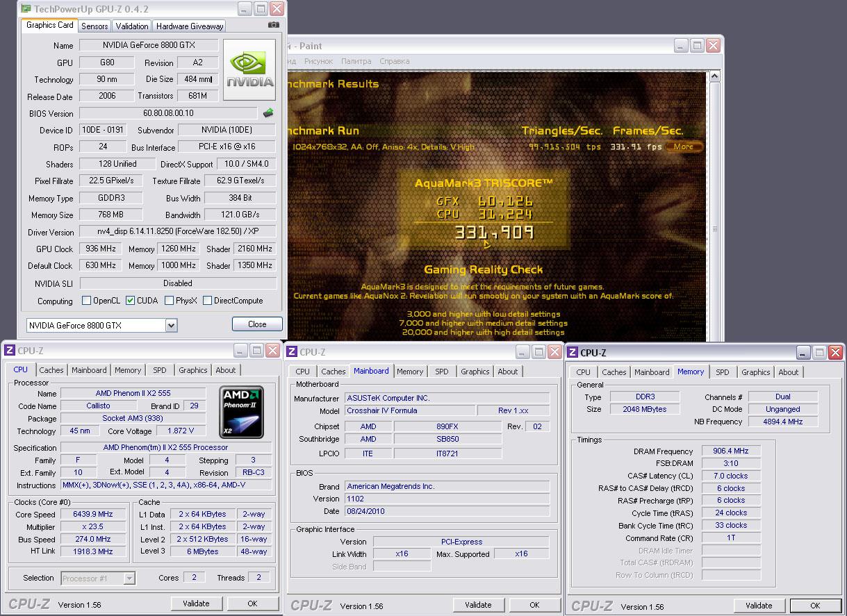Click OK in CPU-Z window showing Timings

[815, 606]
